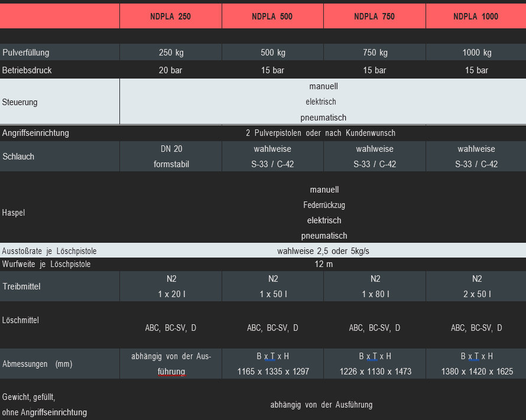Click N2 under NDPLA 250
The width and height of the screenshot is (526, 420).
(x=171, y=279)
